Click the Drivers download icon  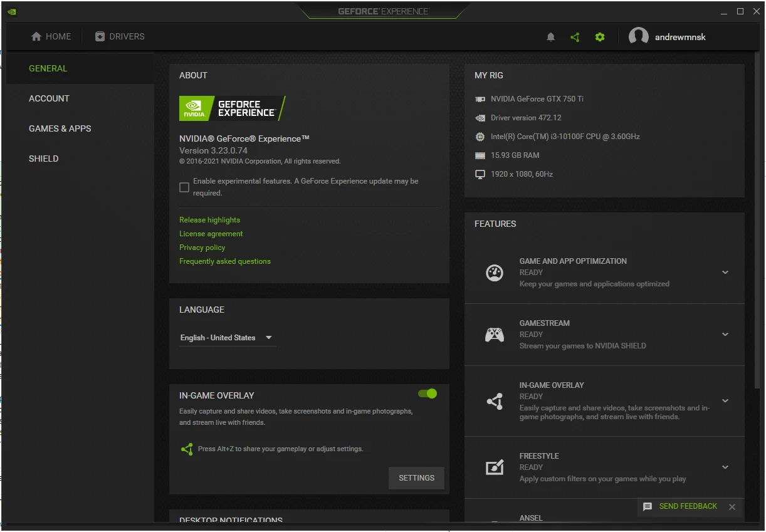[x=100, y=36]
